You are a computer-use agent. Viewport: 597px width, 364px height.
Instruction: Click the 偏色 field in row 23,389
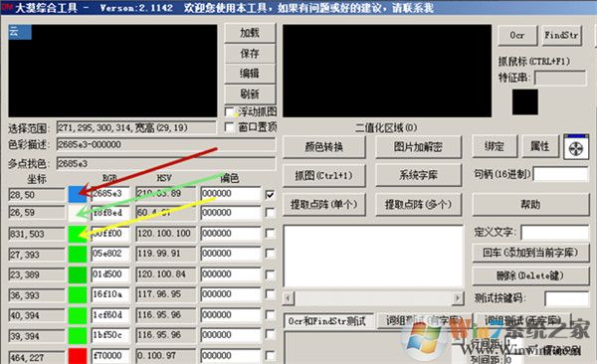click(x=231, y=274)
